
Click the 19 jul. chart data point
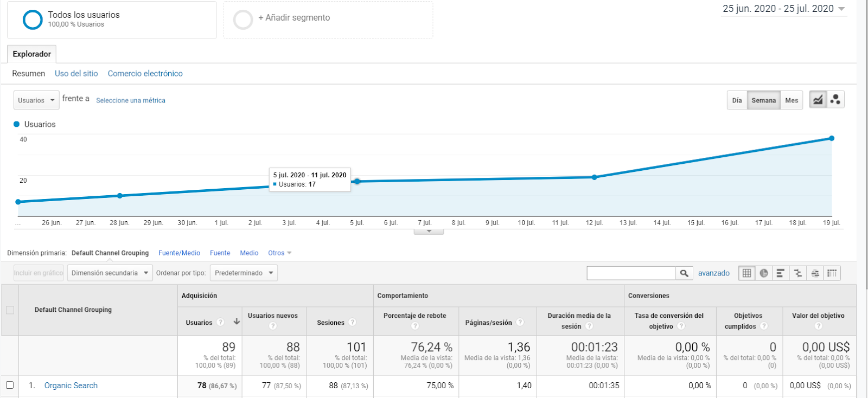point(832,138)
